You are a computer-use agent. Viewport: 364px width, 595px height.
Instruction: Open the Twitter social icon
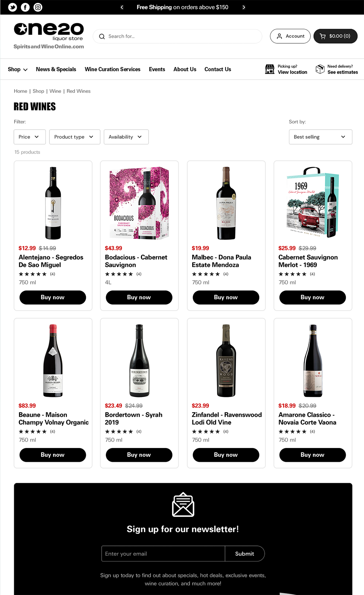[x=12, y=7]
